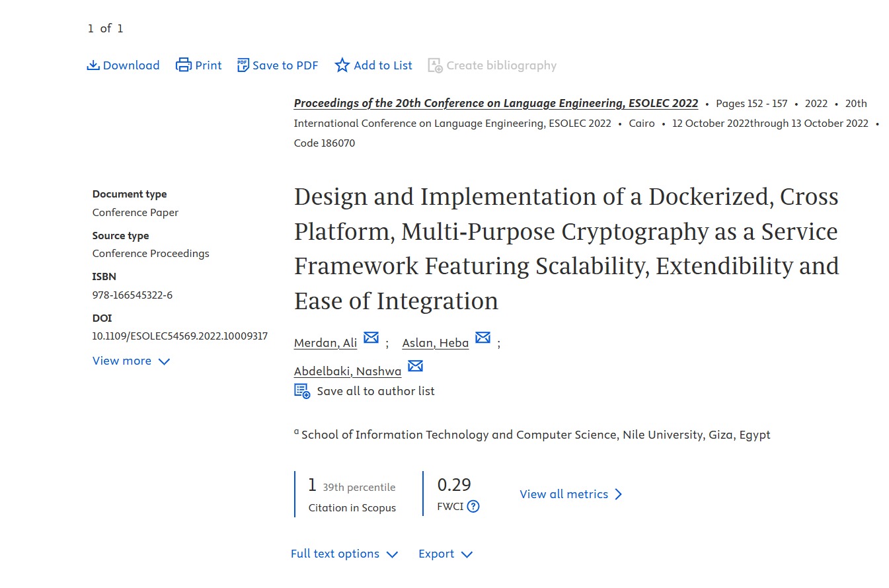Click the Citation in Scopus count
The width and height of the screenshot is (889, 588).
(x=313, y=486)
